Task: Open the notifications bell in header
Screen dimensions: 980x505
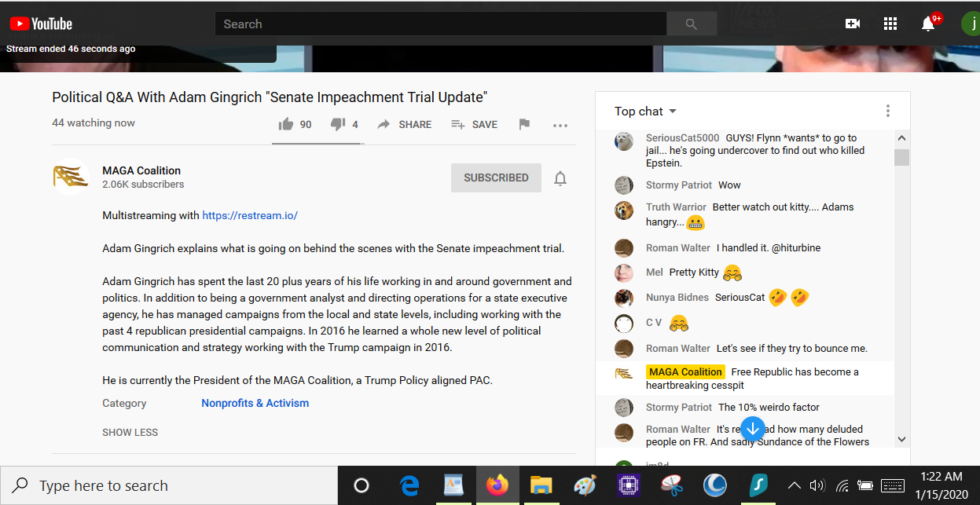Action: 928,24
